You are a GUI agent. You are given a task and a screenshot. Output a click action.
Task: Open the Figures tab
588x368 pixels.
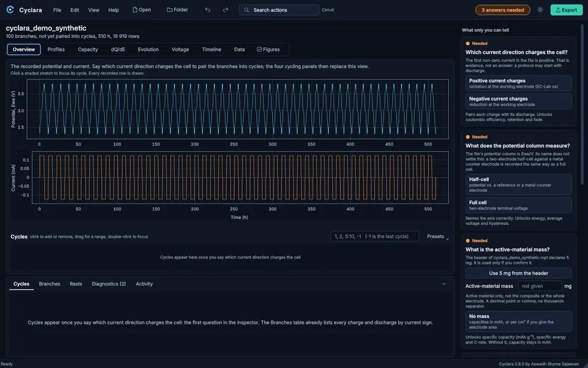tap(268, 49)
